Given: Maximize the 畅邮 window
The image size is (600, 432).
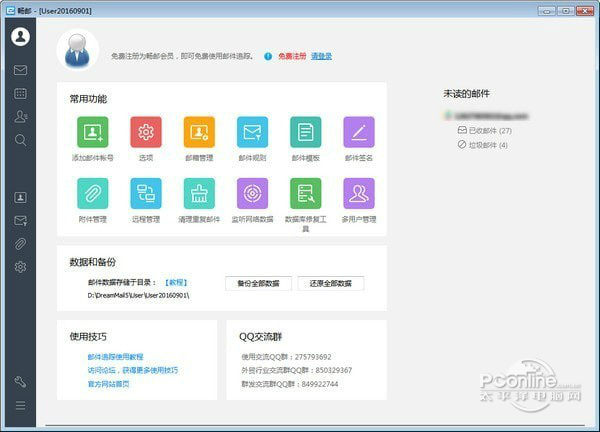Looking at the screenshot, I should [x=566, y=11].
